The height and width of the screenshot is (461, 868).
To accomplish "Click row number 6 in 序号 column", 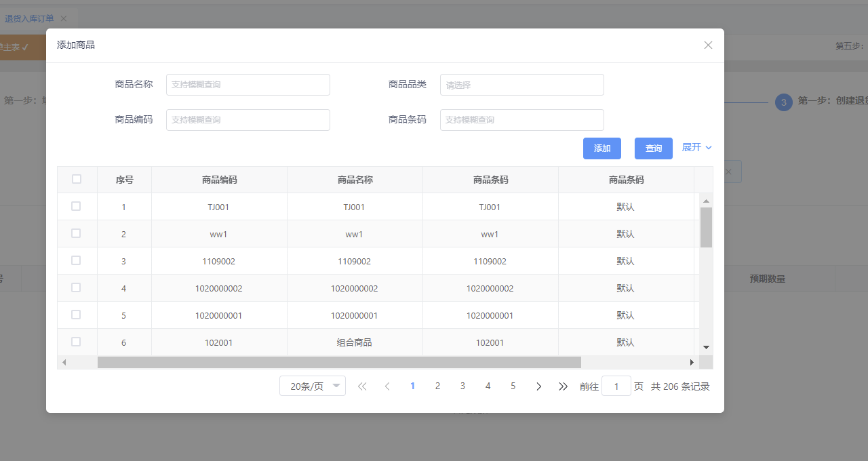I will (123, 342).
